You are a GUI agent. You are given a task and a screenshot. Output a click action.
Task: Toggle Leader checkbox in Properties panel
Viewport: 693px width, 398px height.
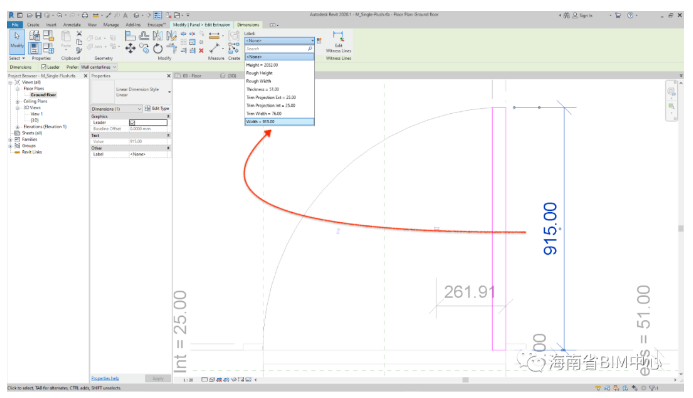point(132,122)
